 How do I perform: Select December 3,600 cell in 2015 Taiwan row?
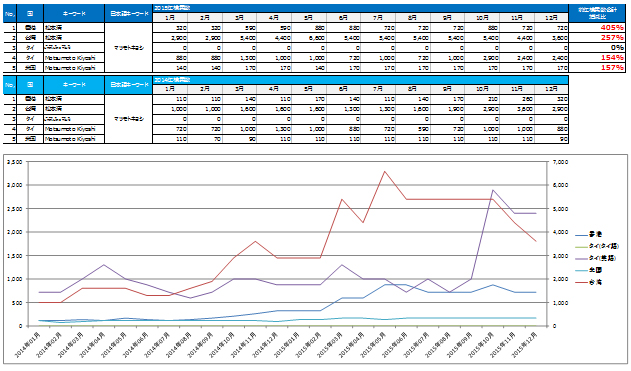click(x=551, y=38)
